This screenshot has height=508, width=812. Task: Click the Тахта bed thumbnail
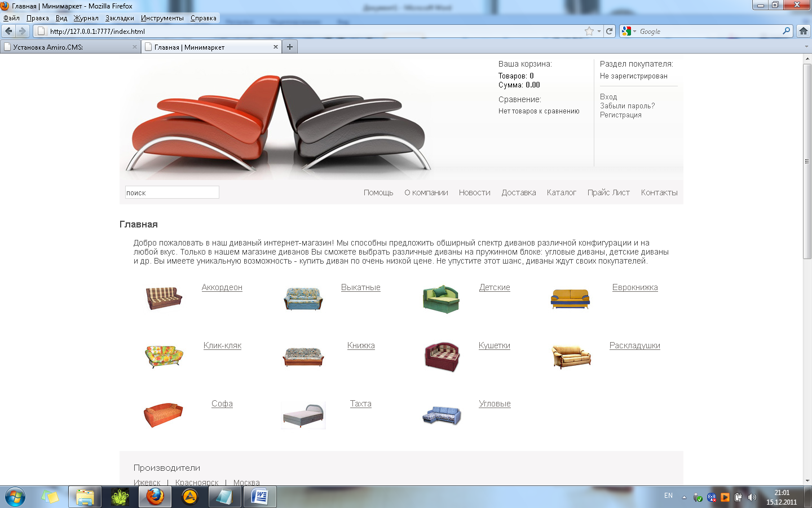303,416
